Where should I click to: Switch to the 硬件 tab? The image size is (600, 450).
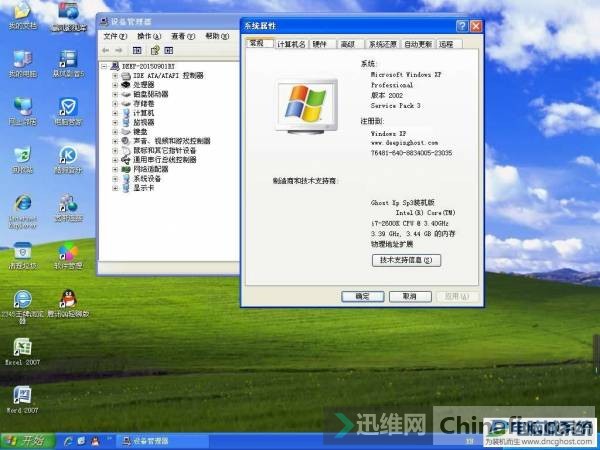click(321, 44)
